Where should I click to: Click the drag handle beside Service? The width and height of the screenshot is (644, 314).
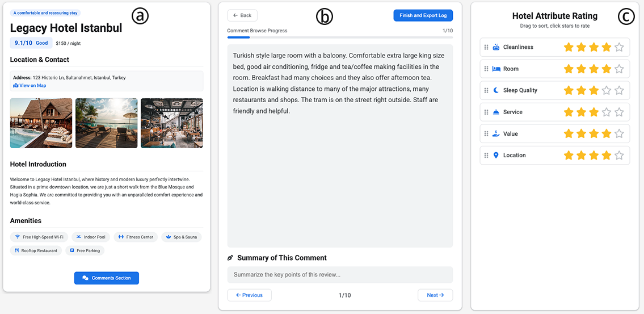pos(486,112)
